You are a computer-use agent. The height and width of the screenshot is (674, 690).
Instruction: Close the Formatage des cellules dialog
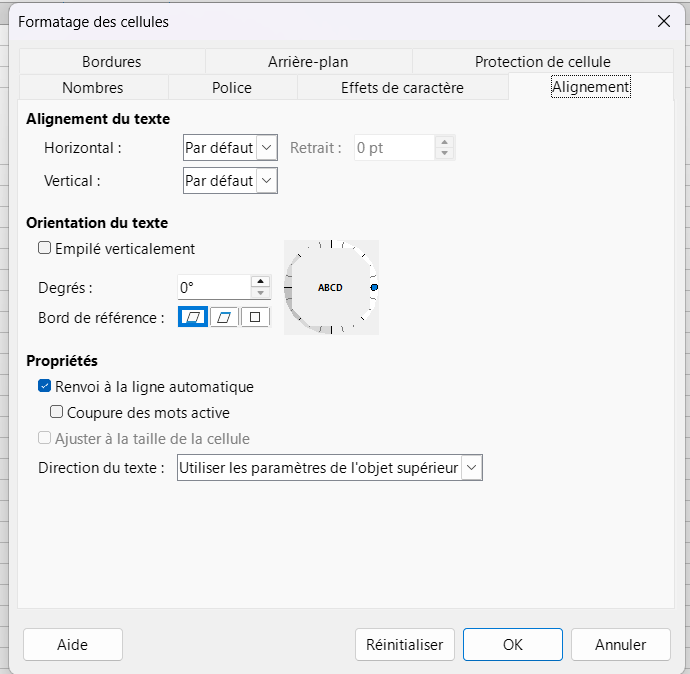[x=663, y=21]
